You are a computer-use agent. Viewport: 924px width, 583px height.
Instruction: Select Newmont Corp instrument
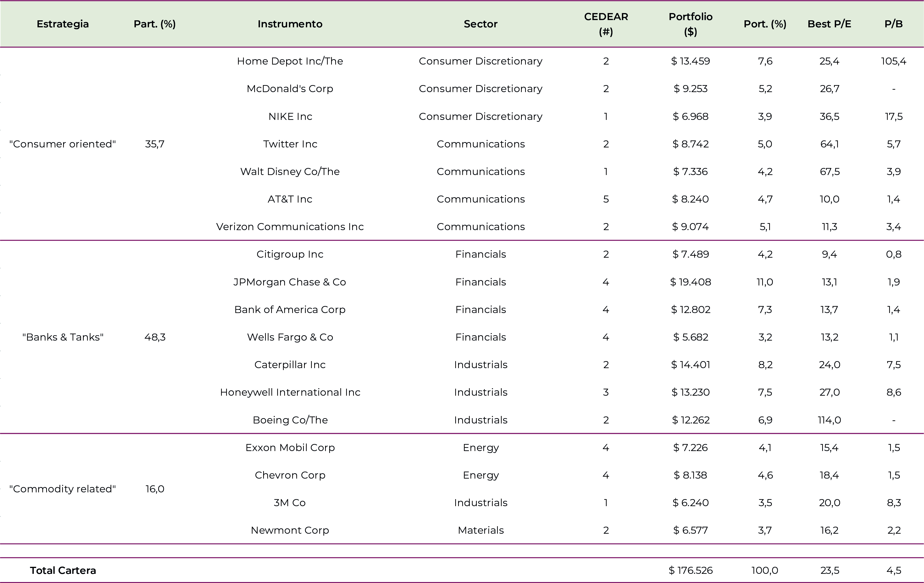(x=290, y=531)
